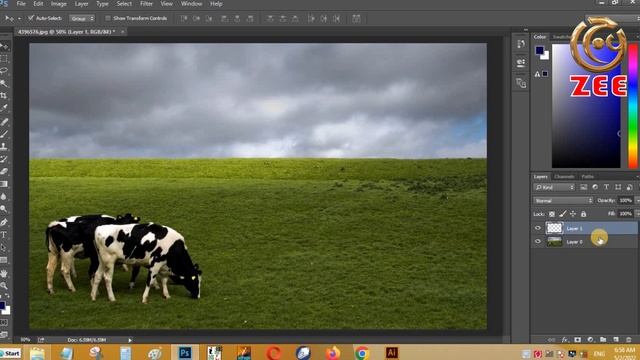640x360 pixels.
Task: Click Create new layer icon
Action: (x=616, y=340)
